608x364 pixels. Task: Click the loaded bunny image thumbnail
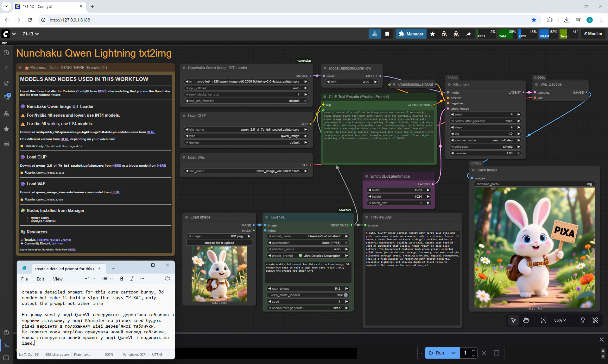[x=219, y=274]
